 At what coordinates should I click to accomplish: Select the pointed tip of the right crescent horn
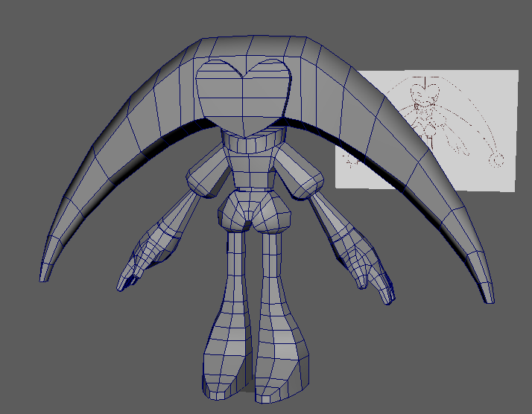[x=487, y=293]
